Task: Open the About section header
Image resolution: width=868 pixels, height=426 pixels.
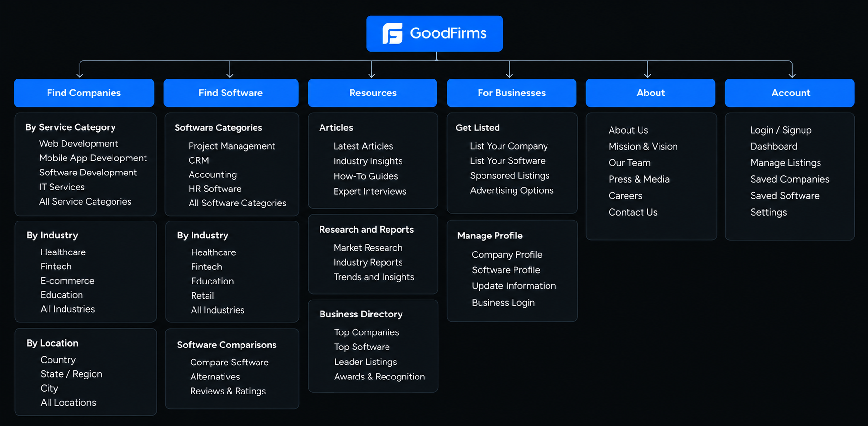Action: 650,93
